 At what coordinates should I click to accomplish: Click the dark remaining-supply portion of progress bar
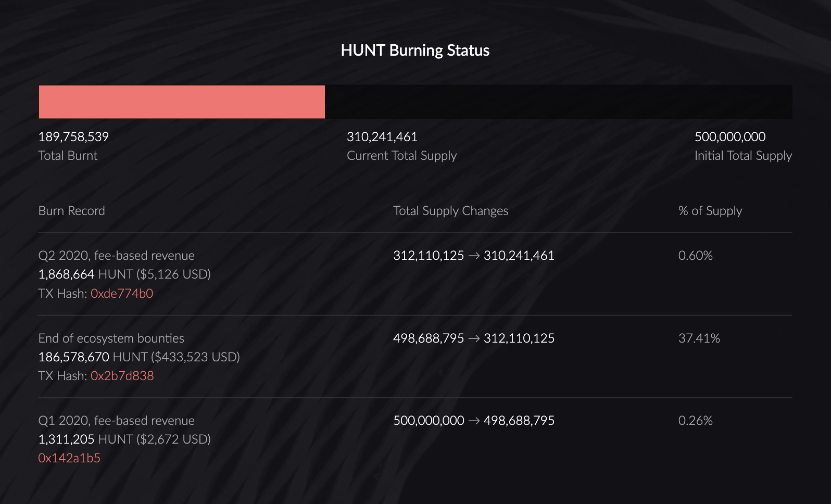558,102
